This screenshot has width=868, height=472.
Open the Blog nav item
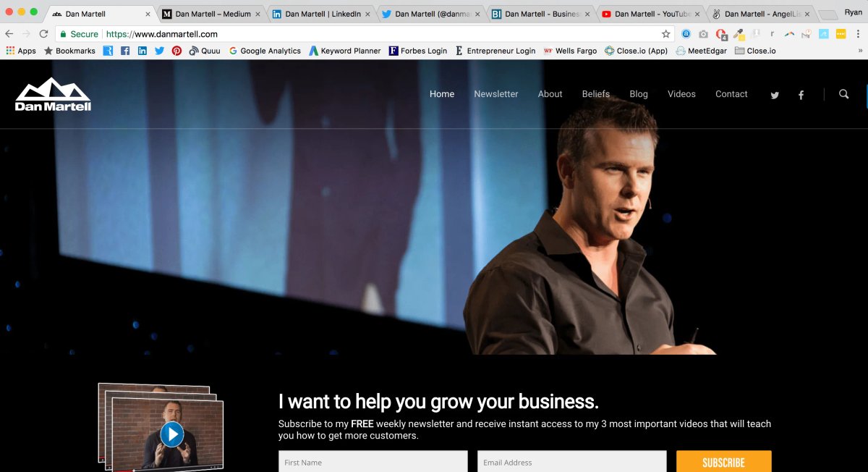(x=639, y=94)
